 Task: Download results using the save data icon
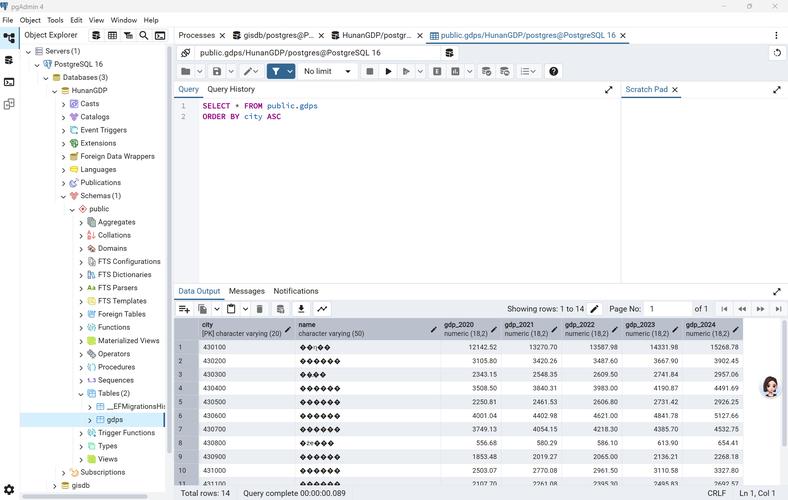[x=301, y=309]
